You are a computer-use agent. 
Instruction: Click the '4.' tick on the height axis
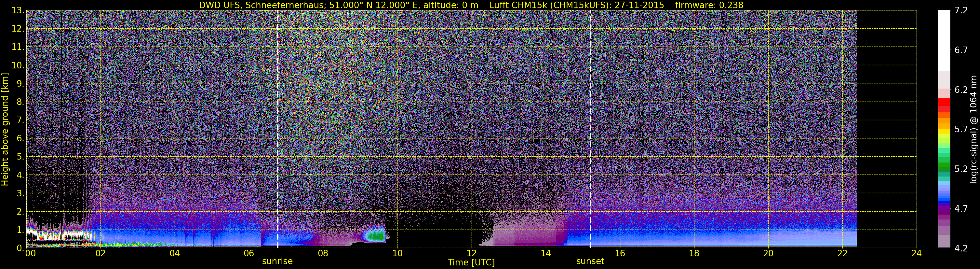tap(20, 175)
